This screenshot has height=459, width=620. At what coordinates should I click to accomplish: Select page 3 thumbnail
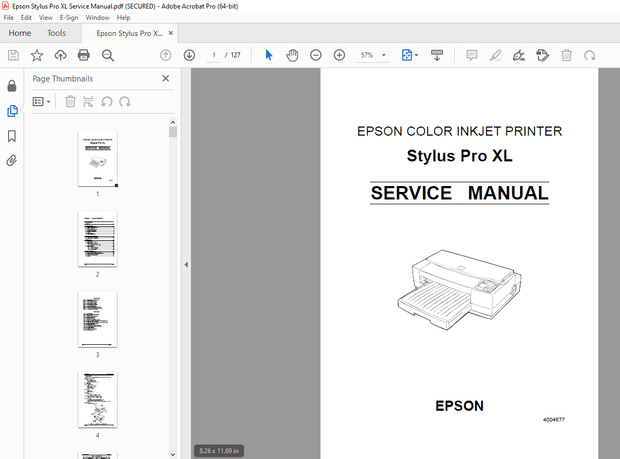point(98,319)
